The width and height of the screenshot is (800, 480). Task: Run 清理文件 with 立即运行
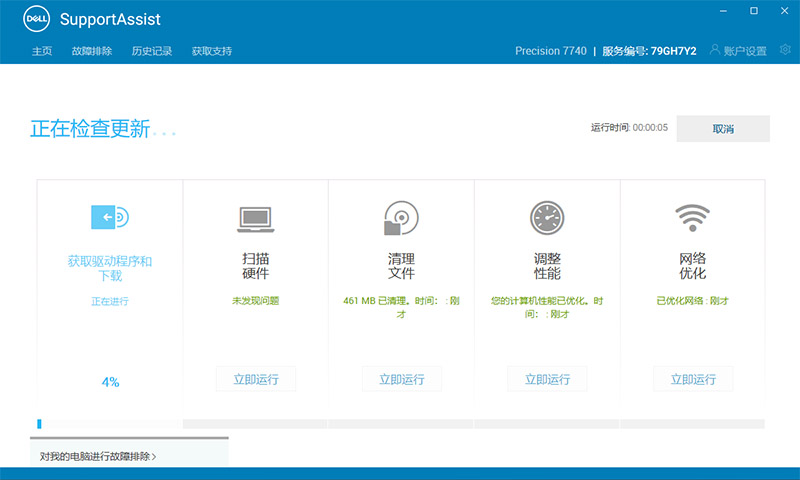pos(402,379)
